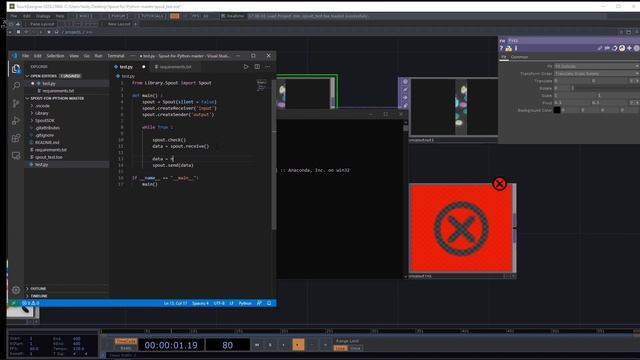Run the Python file with the play icon

(x=246, y=67)
